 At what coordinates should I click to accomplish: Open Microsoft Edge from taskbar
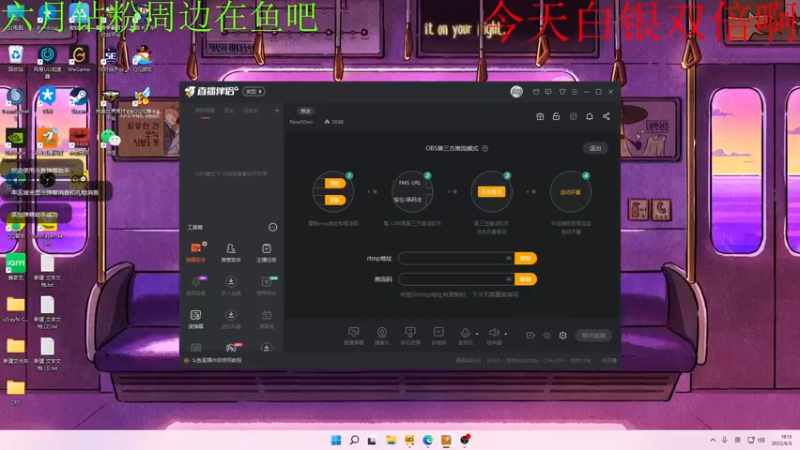point(428,440)
